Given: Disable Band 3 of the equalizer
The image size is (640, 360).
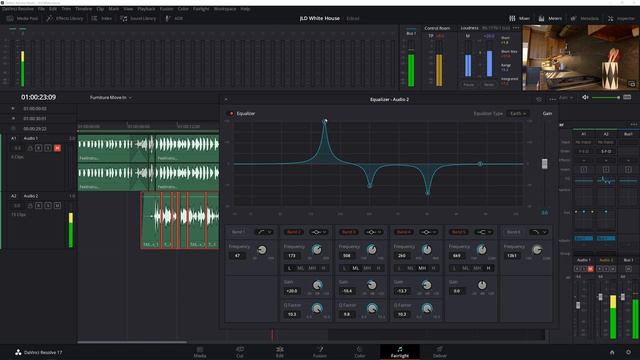Looking at the screenshot, I should click(349, 232).
